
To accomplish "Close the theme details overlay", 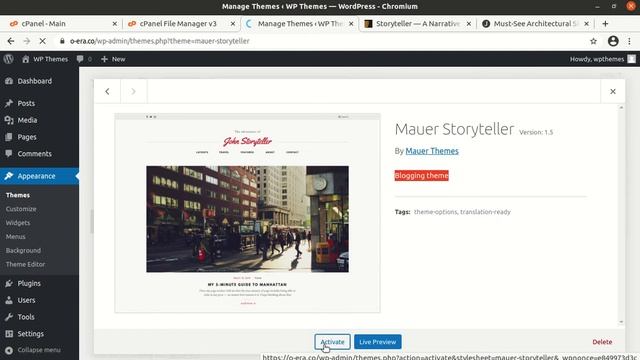I will click(x=613, y=91).
